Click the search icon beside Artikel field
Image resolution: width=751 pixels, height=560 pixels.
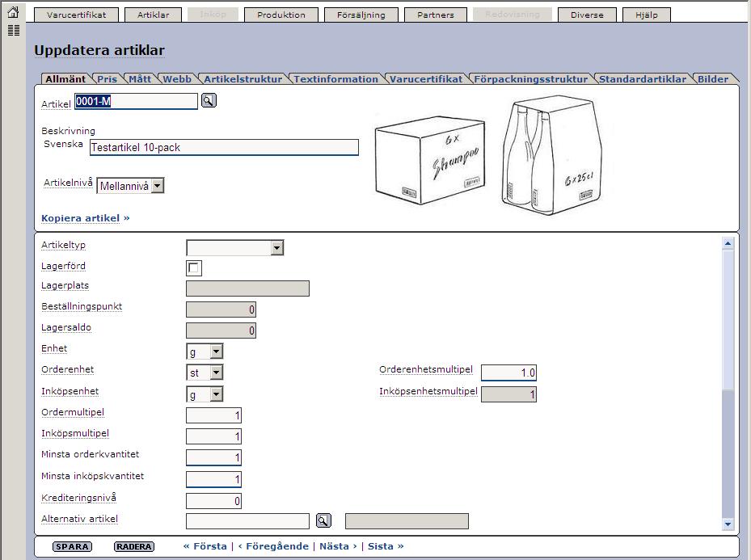[x=209, y=100]
